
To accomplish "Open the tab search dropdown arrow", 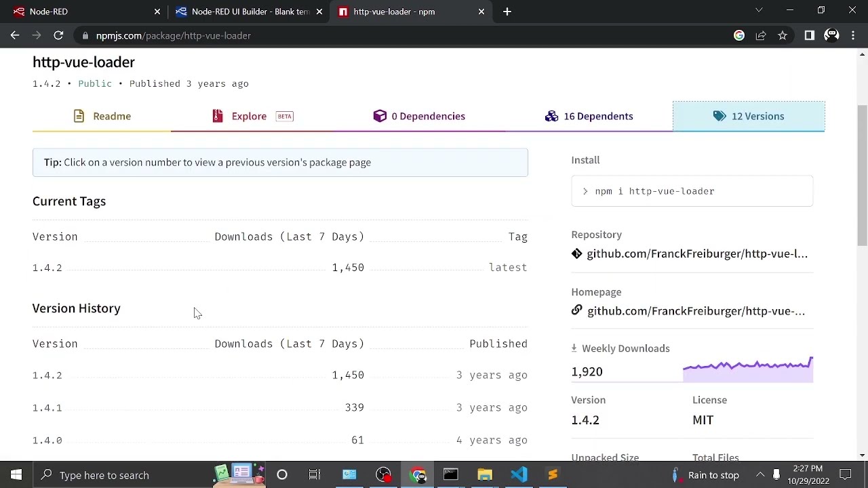I will point(759,10).
